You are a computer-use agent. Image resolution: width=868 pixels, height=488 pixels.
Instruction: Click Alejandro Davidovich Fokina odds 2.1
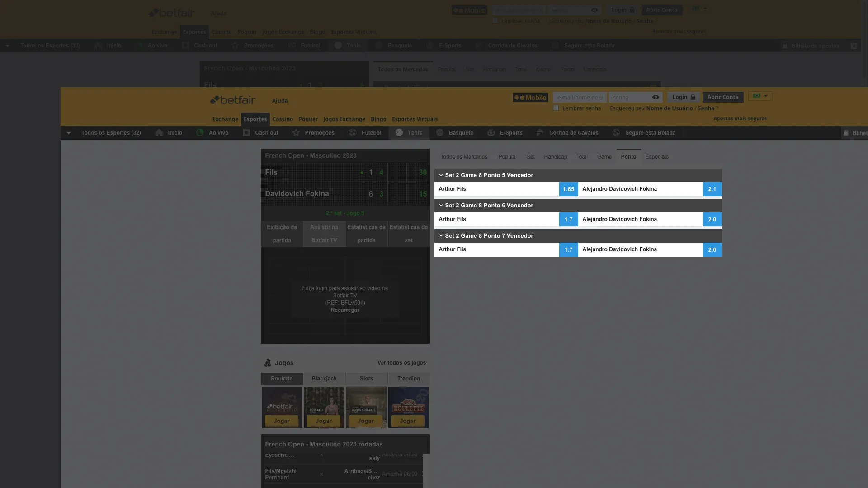pyautogui.click(x=712, y=189)
